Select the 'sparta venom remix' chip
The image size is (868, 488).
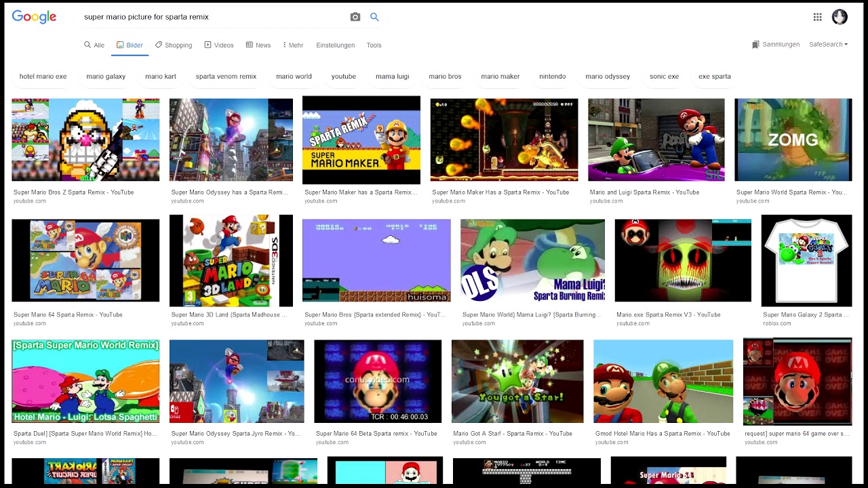click(x=226, y=77)
